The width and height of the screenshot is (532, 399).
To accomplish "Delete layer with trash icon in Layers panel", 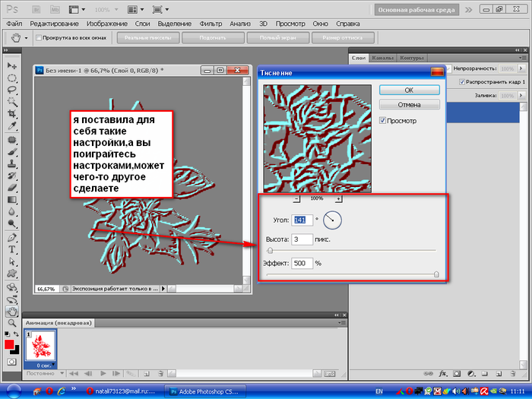I will tap(513, 374).
